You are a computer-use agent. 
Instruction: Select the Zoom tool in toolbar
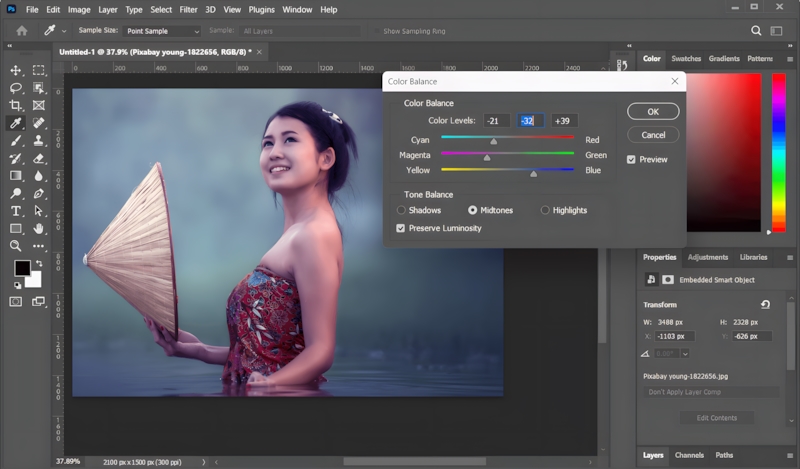click(x=16, y=245)
